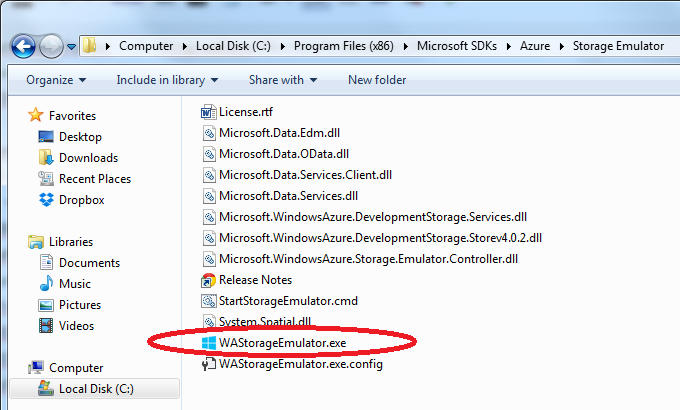Click the Local Disk (C:) drive icon
Viewport: 680px width, 410px height.
click(x=46, y=388)
